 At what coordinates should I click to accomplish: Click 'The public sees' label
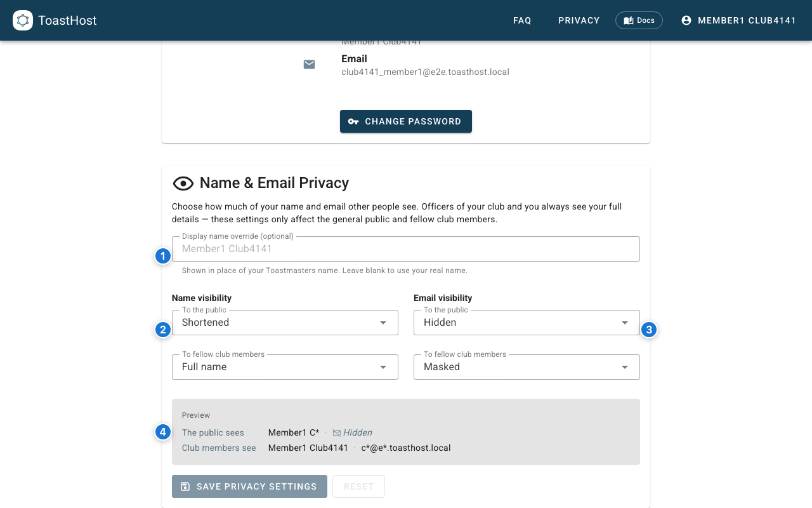pos(213,432)
